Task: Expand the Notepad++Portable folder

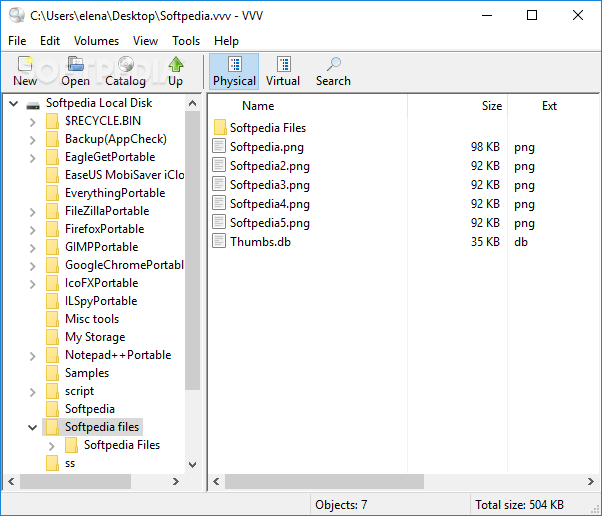Action: coord(33,356)
